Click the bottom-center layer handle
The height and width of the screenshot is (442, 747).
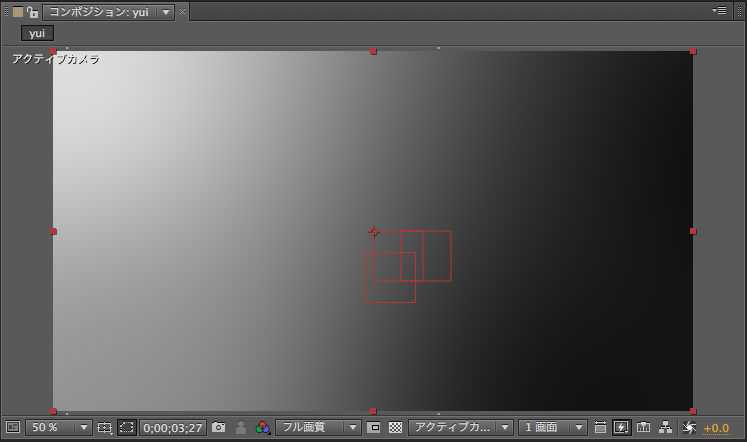point(374,411)
